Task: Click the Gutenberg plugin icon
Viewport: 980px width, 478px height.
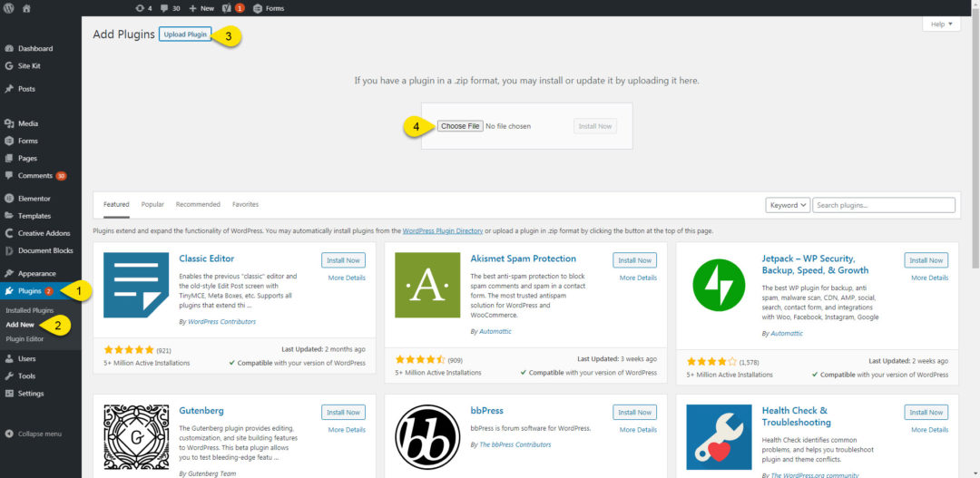Action: pyautogui.click(x=136, y=437)
